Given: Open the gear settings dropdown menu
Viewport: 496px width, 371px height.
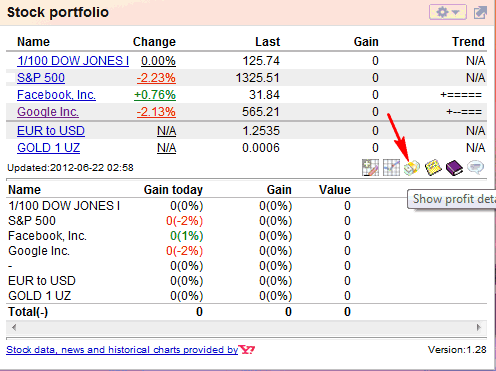Looking at the screenshot, I should point(448,13).
